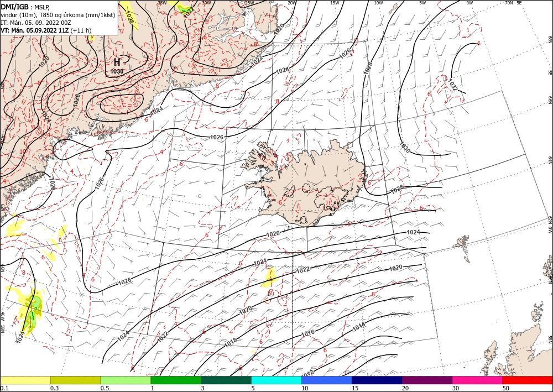Click the '20W' longitude label at the top
This screenshot has height=392, width=553.
click(291, 3)
